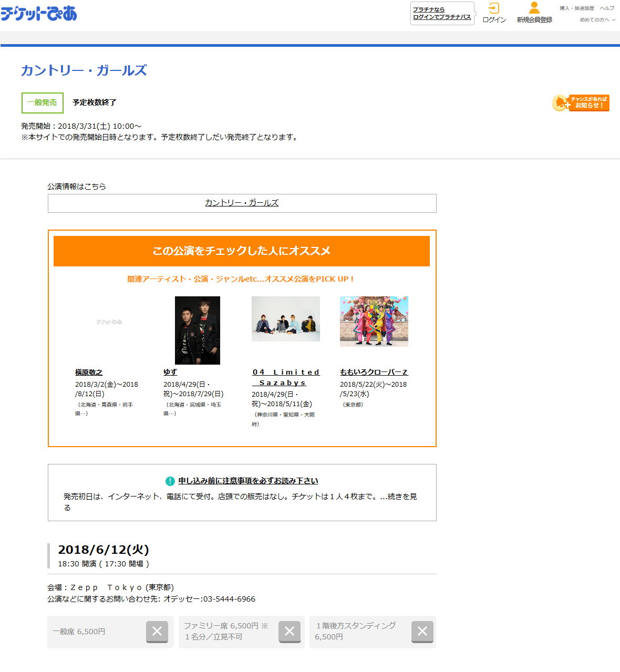
Task: Click the X icon for 1階後方スタンディング
Action: [x=422, y=632]
